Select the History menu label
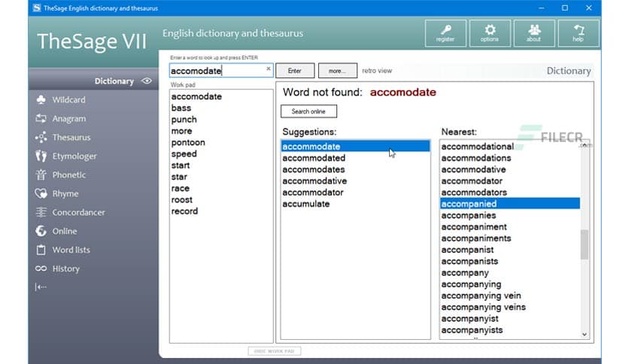 [x=65, y=268]
